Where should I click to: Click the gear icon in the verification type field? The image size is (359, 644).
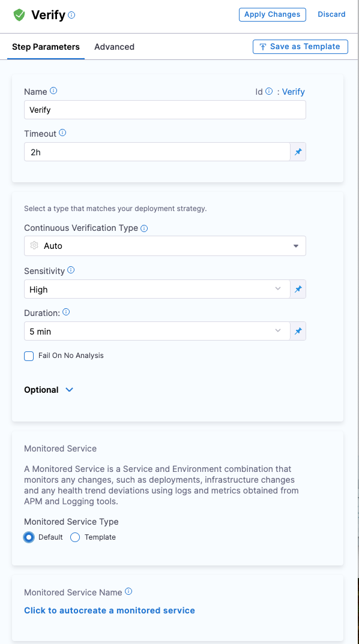(x=34, y=246)
